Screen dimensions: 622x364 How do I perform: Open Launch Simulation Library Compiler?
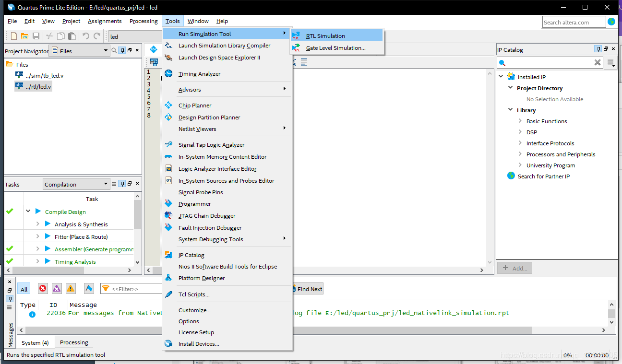tap(227, 46)
